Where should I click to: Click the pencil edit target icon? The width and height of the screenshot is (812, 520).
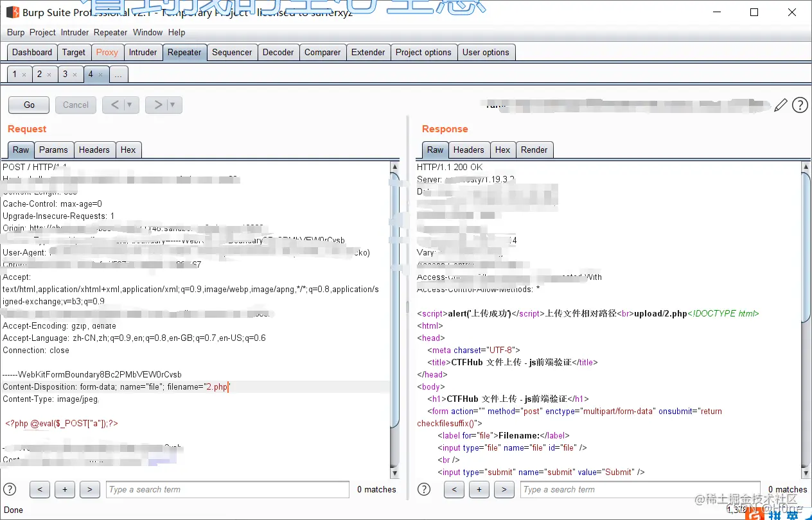point(781,105)
